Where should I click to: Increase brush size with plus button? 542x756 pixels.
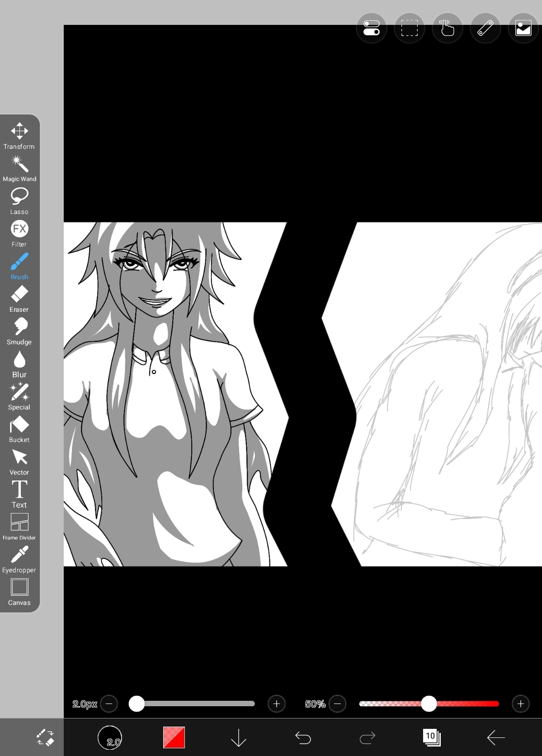277,704
